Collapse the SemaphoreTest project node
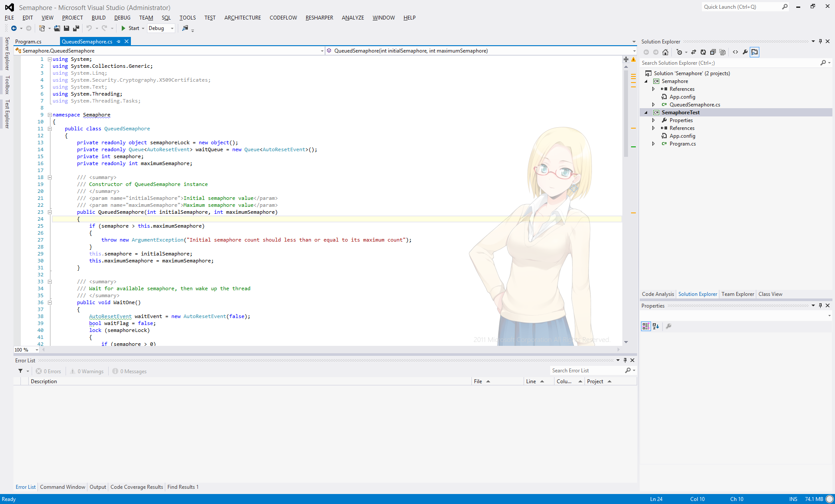 tap(646, 113)
